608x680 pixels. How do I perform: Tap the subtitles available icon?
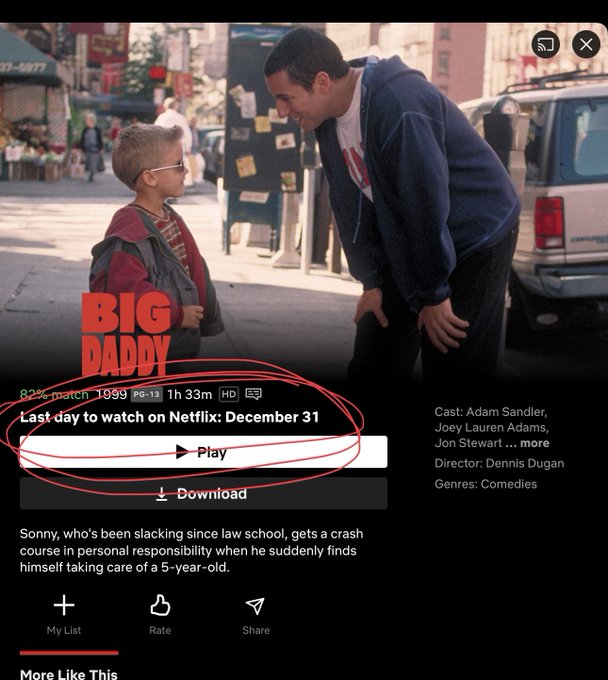(253, 394)
